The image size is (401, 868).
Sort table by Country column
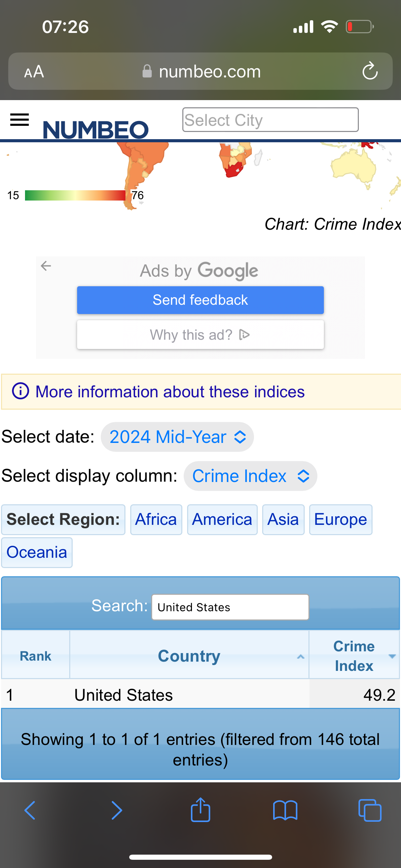(x=189, y=656)
